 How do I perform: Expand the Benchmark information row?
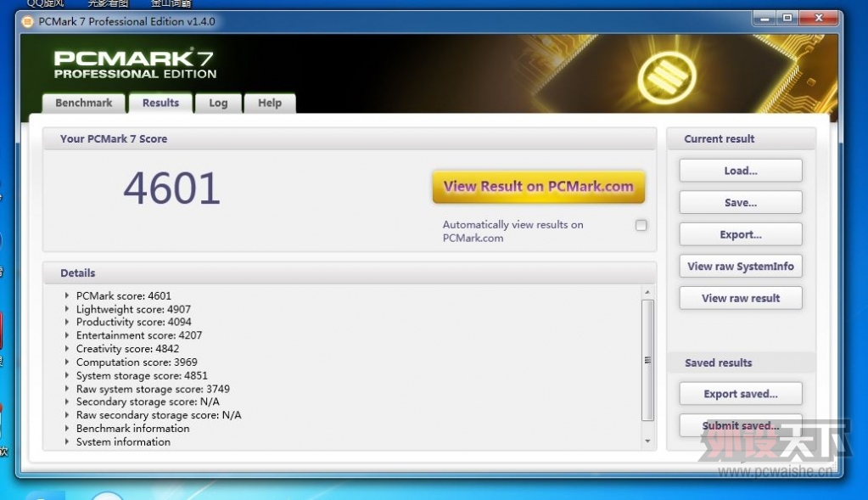[x=67, y=428]
